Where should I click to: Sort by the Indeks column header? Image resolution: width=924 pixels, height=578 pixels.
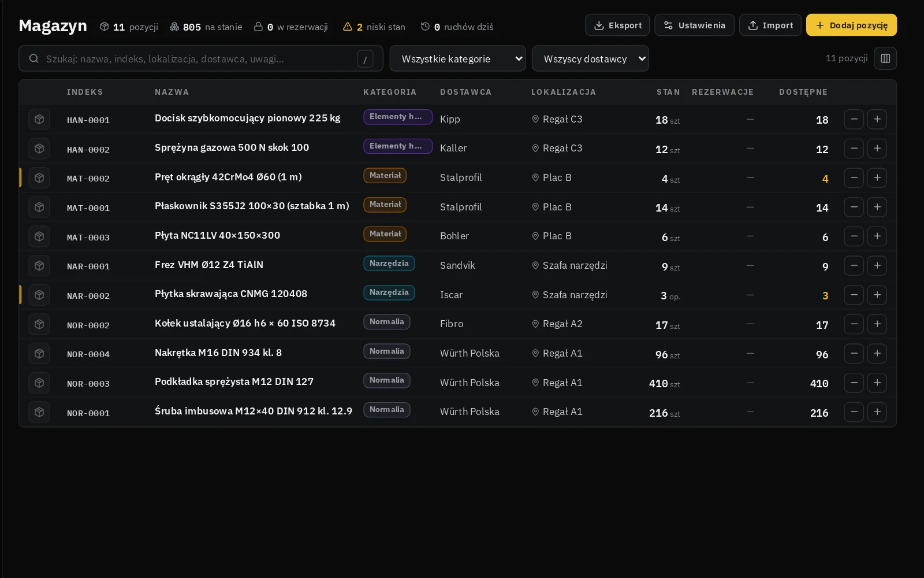(85, 92)
